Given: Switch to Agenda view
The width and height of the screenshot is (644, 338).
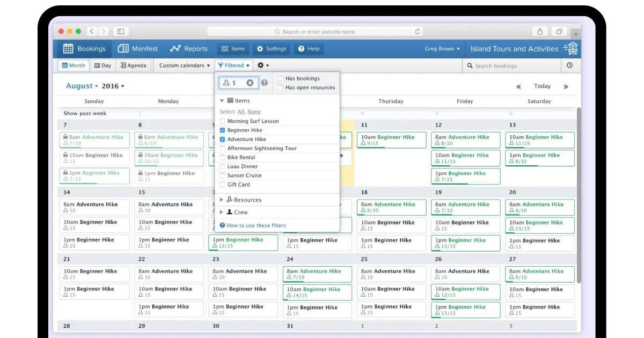Looking at the screenshot, I should pyautogui.click(x=133, y=65).
